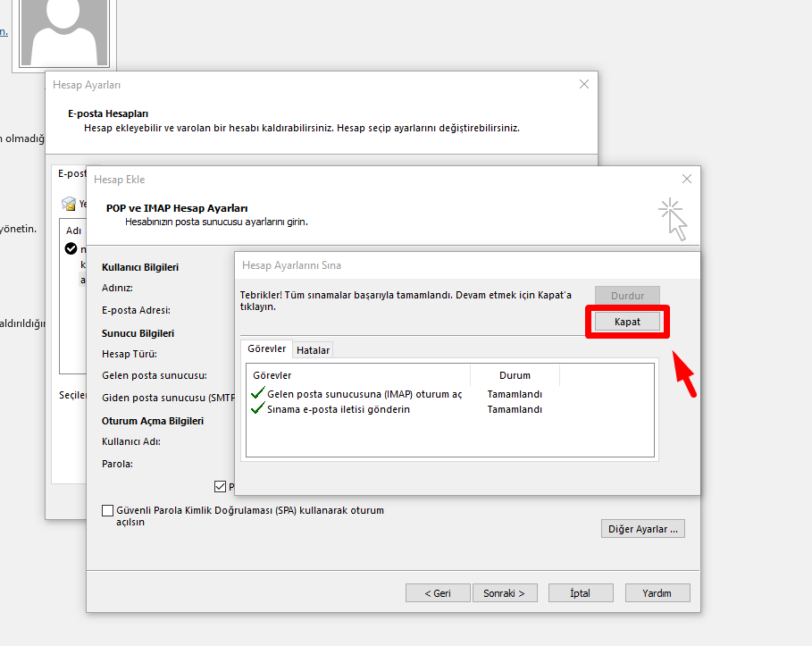Select the Görevler tab
The height and width of the screenshot is (646, 812).
(x=266, y=349)
